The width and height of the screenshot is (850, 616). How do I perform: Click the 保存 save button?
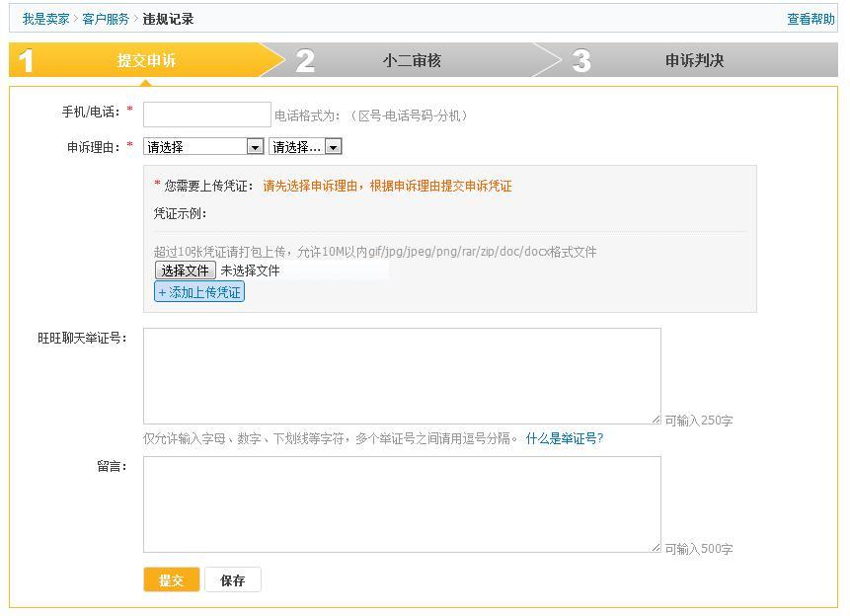click(x=233, y=580)
